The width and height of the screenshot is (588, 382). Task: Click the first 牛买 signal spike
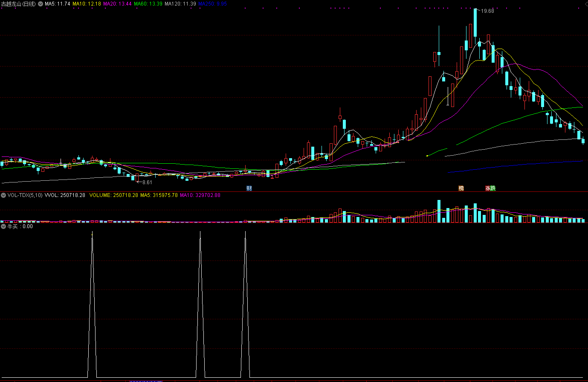pyautogui.click(x=92, y=304)
